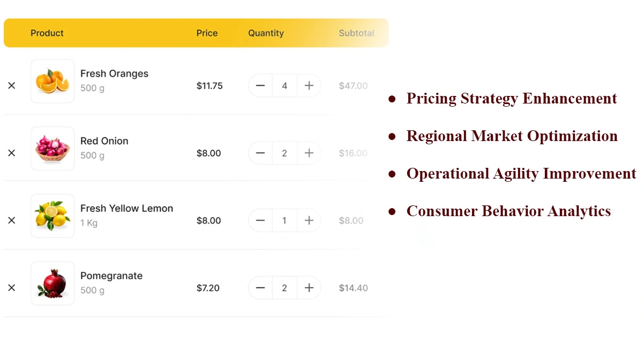This screenshot has height=340, width=644.
Task: Decrease Red Onion quantity by one
Action: click(260, 153)
